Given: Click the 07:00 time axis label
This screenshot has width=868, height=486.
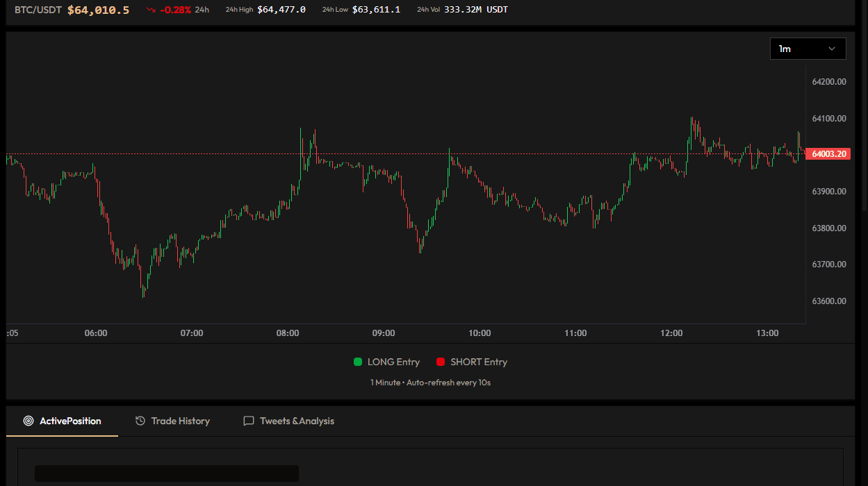Looking at the screenshot, I should tap(192, 333).
